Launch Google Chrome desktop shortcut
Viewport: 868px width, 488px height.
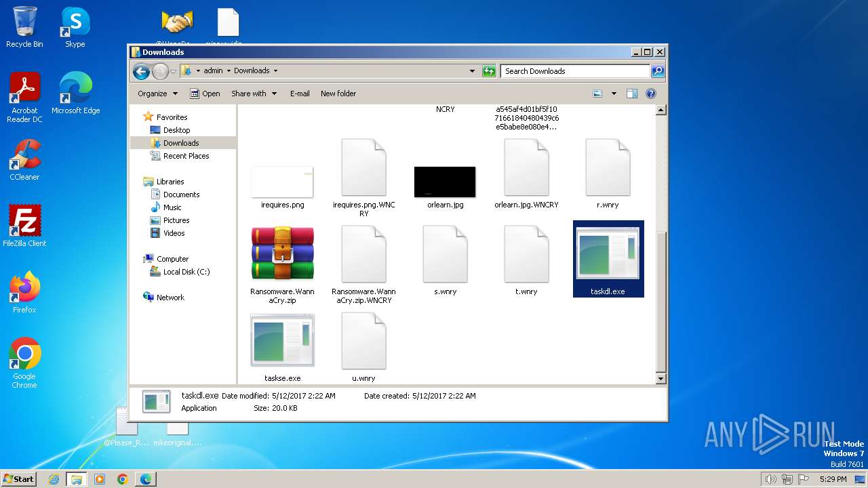[x=24, y=363]
